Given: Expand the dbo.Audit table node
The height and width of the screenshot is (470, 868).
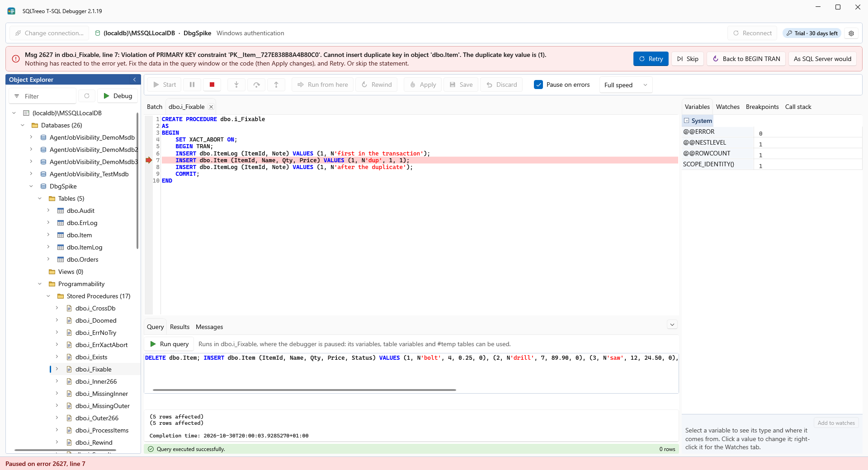Looking at the screenshot, I should tap(48, 211).
